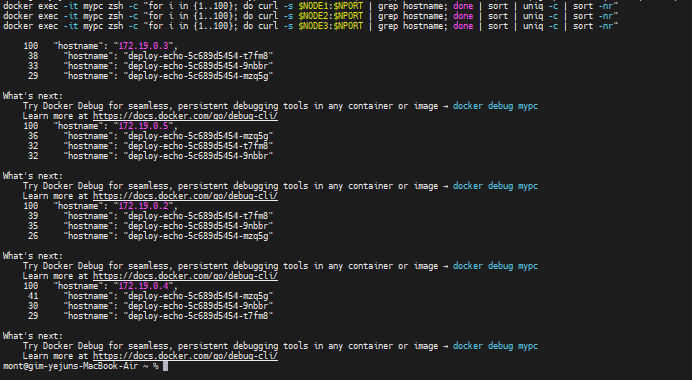Open the debug-cli docs link after 172.19.0.5 results
Screen dimensions: 692x380
[x=185, y=196]
